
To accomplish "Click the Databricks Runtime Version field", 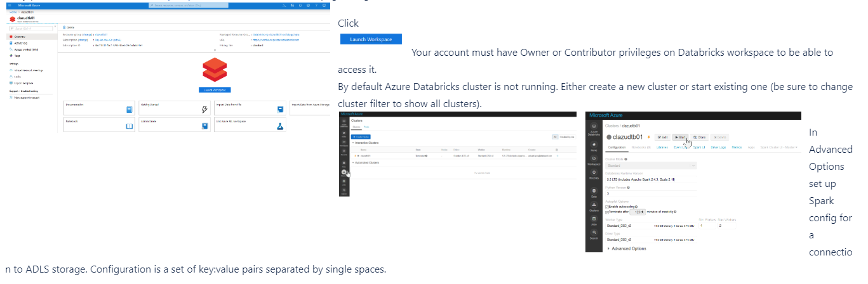I will pos(651,179).
